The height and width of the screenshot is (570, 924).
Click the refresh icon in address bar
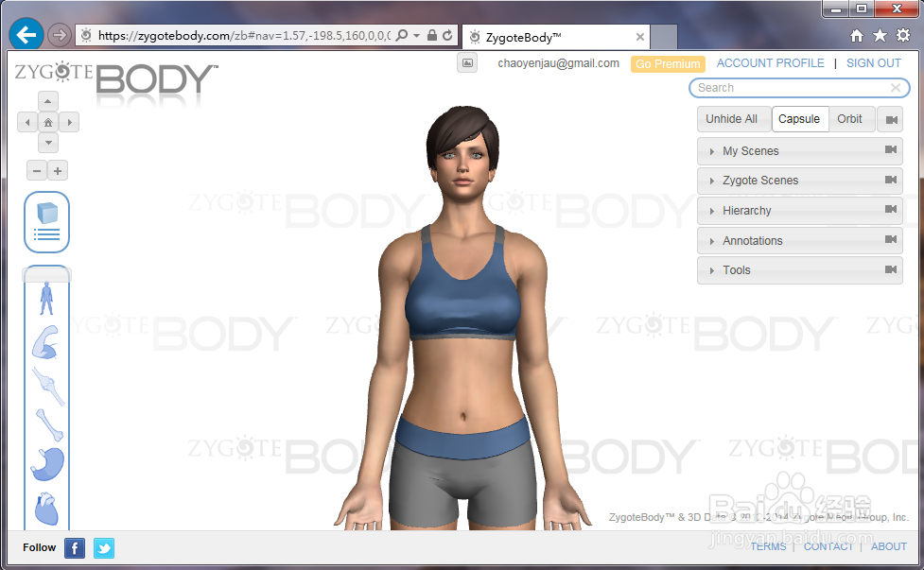pos(448,35)
